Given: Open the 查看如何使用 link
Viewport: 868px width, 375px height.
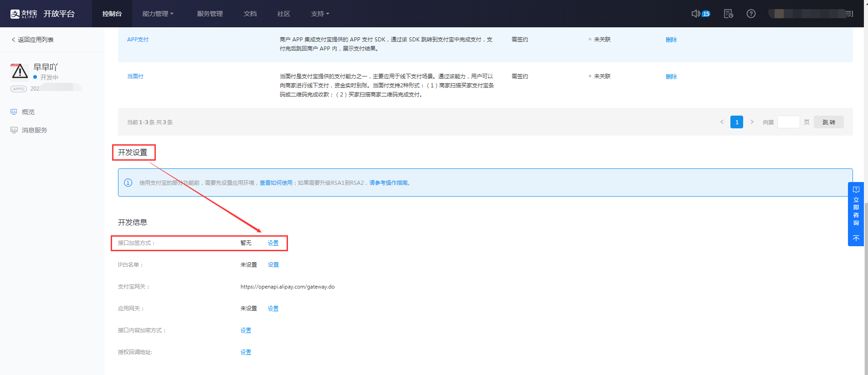Looking at the screenshot, I should tap(276, 182).
